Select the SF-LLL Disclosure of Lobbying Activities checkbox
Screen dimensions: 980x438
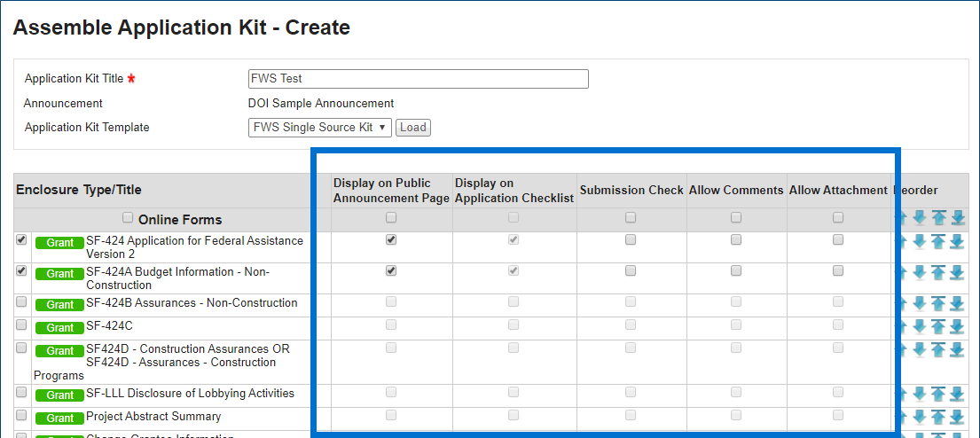point(21,393)
